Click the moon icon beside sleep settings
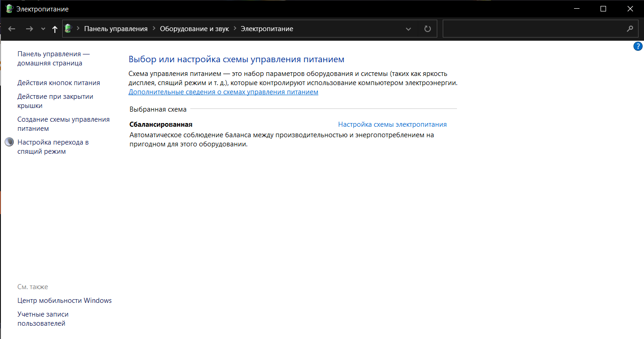 pos(9,142)
